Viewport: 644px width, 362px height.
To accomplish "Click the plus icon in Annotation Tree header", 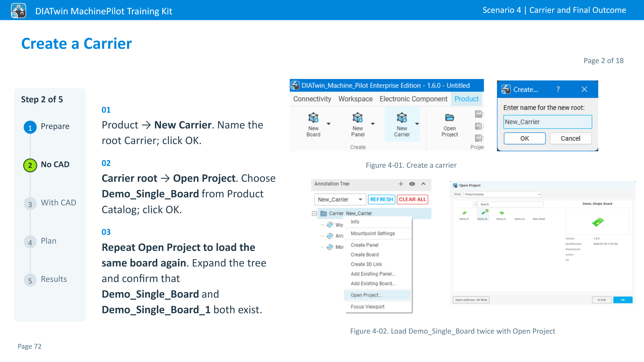I will [401, 184].
